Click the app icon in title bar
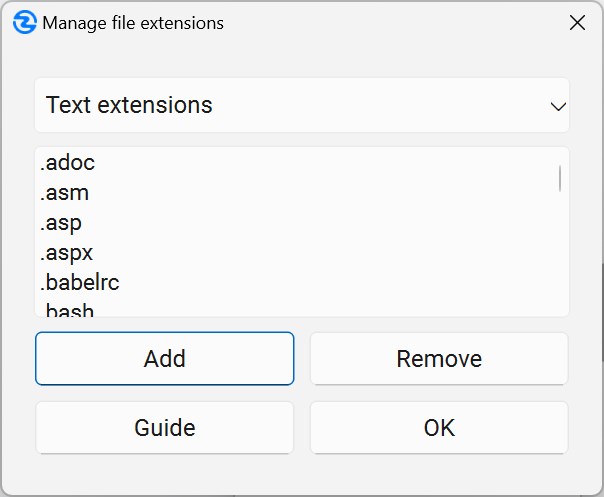The width and height of the screenshot is (604, 497). pyautogui.click(x=25, y=22)
